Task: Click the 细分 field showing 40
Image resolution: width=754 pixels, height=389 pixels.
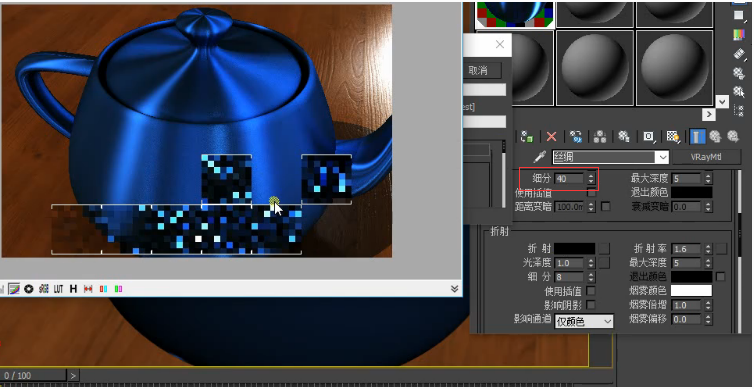Action: click(x=570, y=178)
